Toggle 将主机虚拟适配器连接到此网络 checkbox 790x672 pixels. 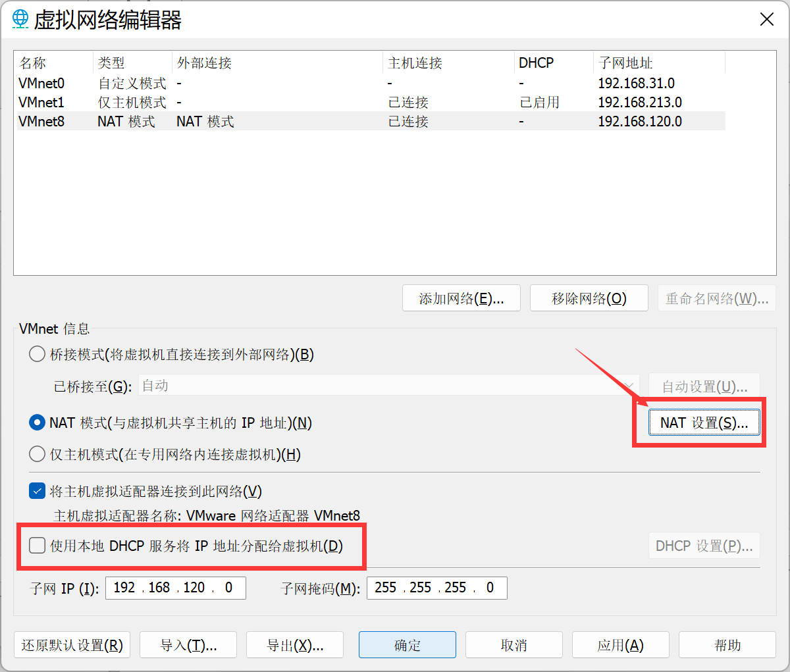click(38, 491)
